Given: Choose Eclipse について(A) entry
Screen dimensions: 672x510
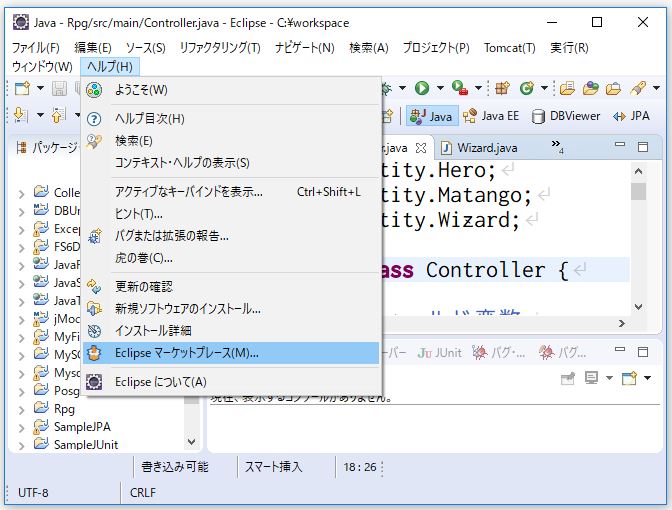Looking at the screenshot, I should (231, 382).
